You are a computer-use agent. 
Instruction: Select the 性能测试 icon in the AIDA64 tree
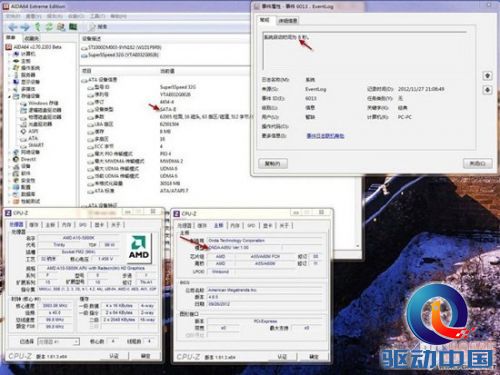tap(16, 201)
